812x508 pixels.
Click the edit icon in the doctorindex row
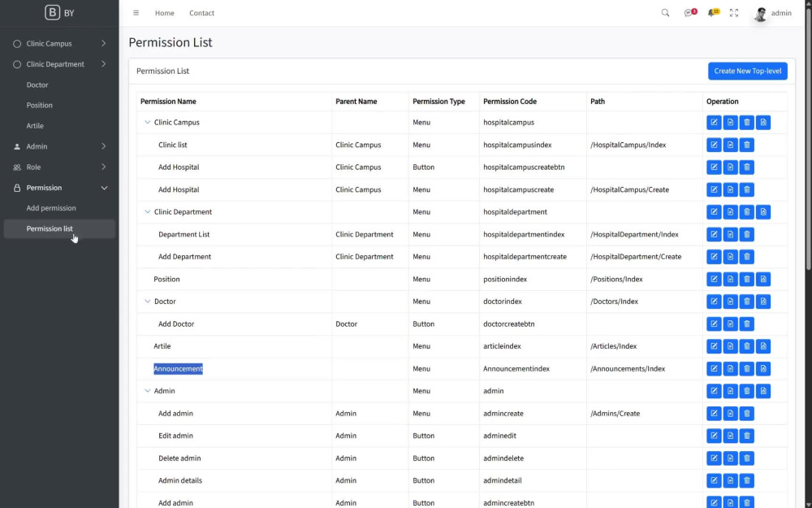tap(714, 302)
